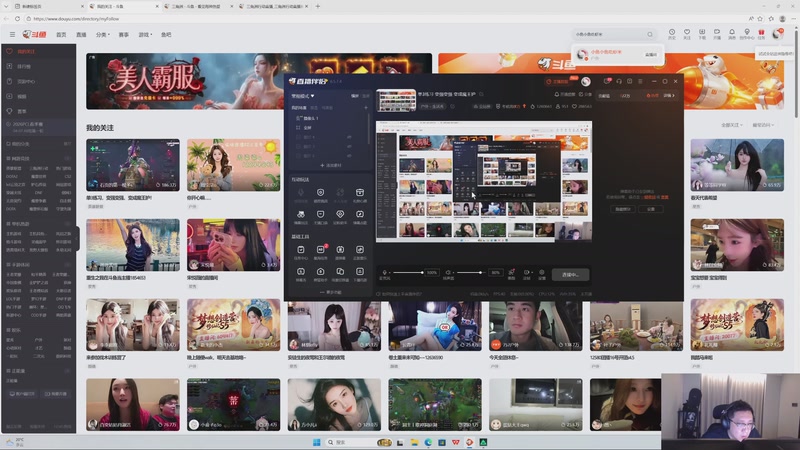
Task: Adjust the speaker volume slider
Action: (x=469, y=272)
